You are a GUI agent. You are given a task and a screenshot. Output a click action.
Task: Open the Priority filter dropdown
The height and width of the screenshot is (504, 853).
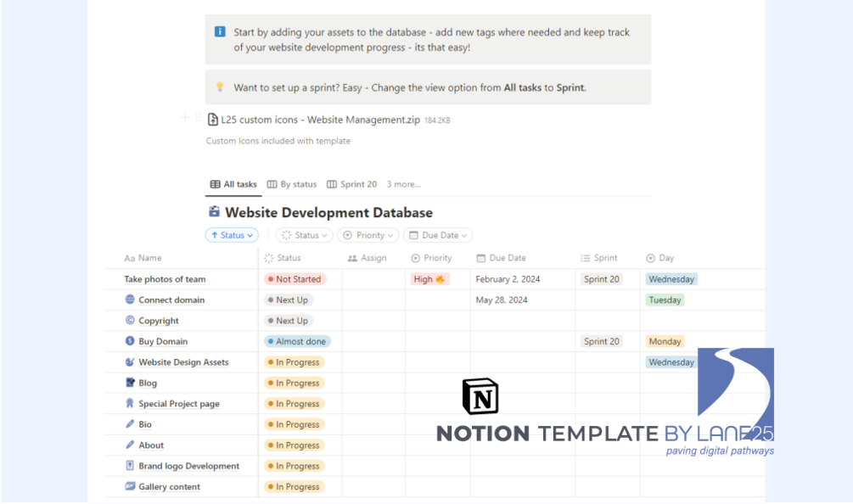[368, 235]
